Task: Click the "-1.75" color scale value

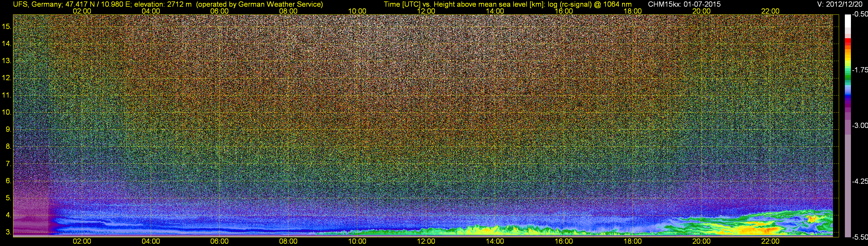Action: [860, 70]
